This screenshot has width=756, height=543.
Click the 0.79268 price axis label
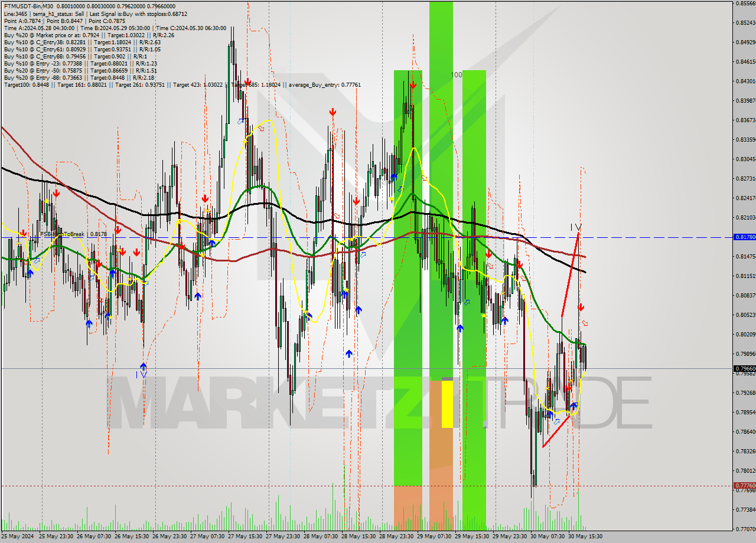(x=745, y=393)
